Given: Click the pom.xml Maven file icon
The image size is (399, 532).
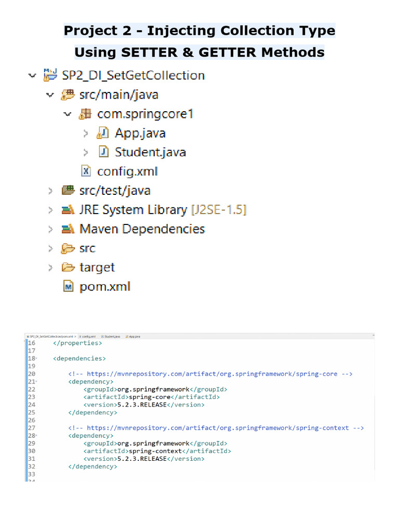Looking at the screenshot, I should 69,287.
